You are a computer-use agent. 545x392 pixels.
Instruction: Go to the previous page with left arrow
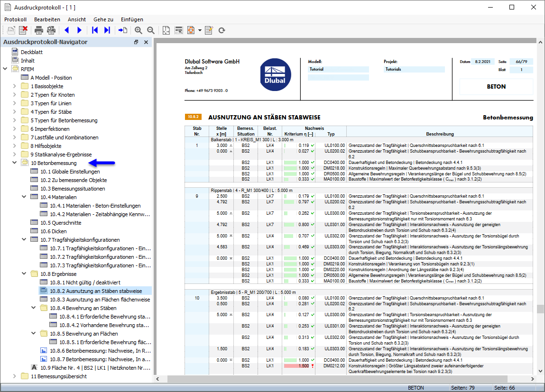67,30
